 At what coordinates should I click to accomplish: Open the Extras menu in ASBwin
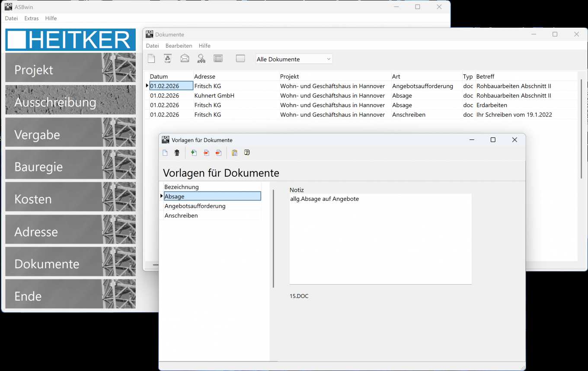[x=32, y=19]
